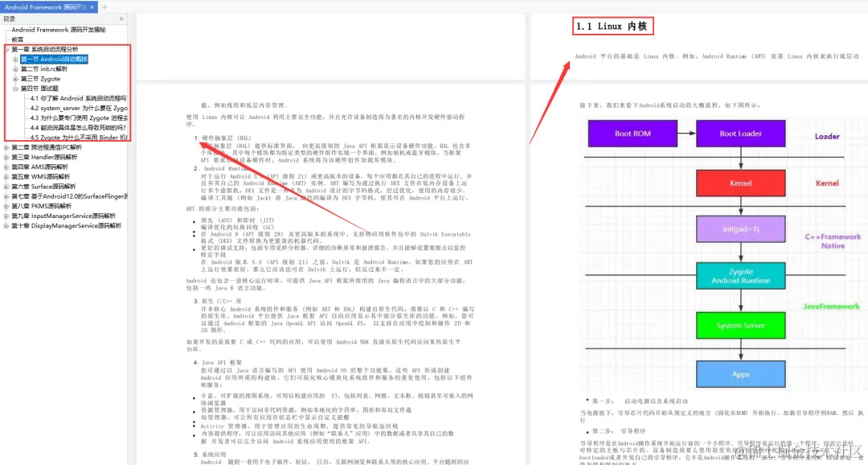This screenshot has height=465, width=868.
Task: Open 4.5 Zygote 为什么不采用 Binder entry
Action: pos(79,138)
